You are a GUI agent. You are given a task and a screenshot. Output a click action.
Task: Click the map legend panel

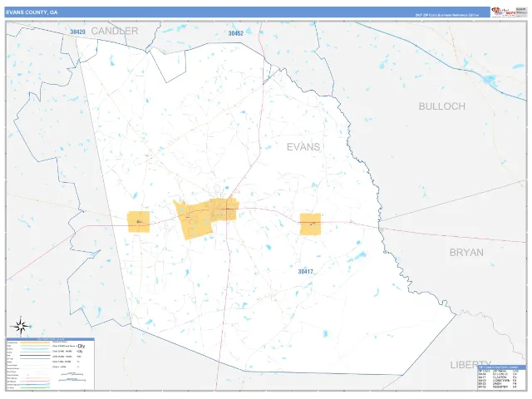coord(50,364)
